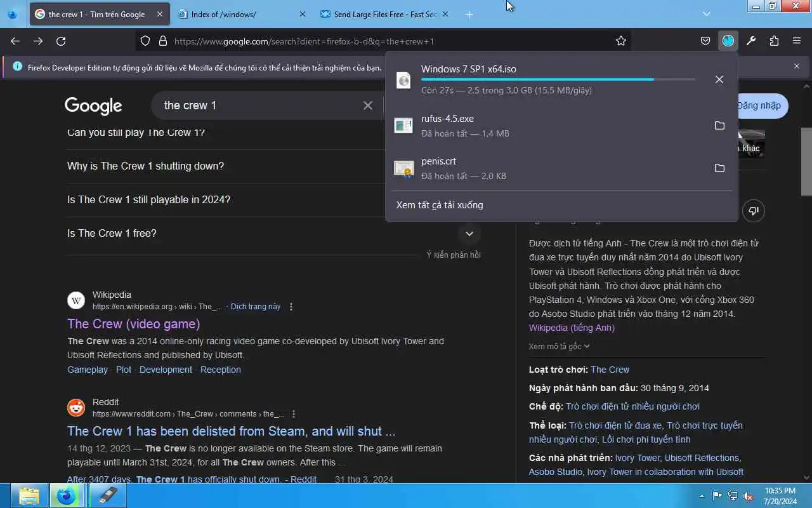Bookmark this page with the star icon
The width and height of the screenshot is (812, 508).
point(621,41)
